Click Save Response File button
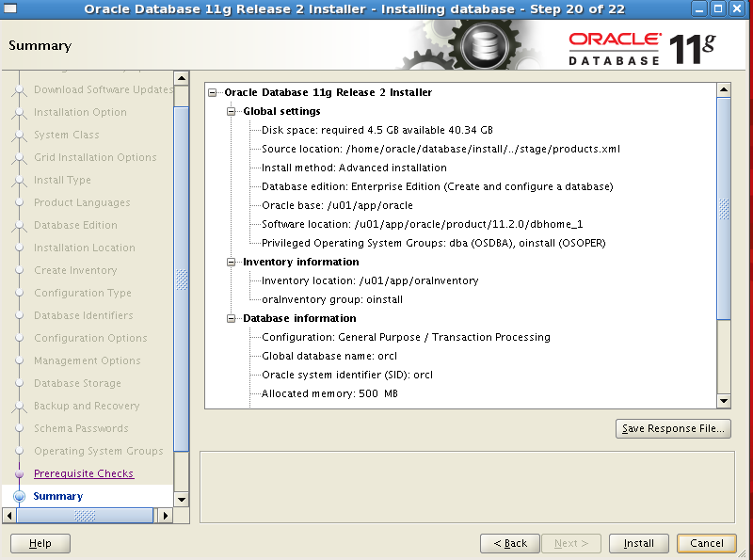Image resolution: width=753 pixels, height=560 pixels. 673,428
